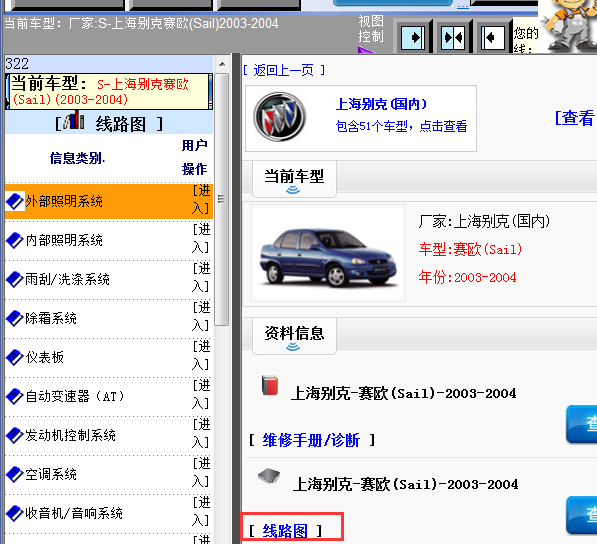This screenshot has width=597, height=544.
Task: Select 自动变速器（AT） row text
Action: click(x=75, y=396)
